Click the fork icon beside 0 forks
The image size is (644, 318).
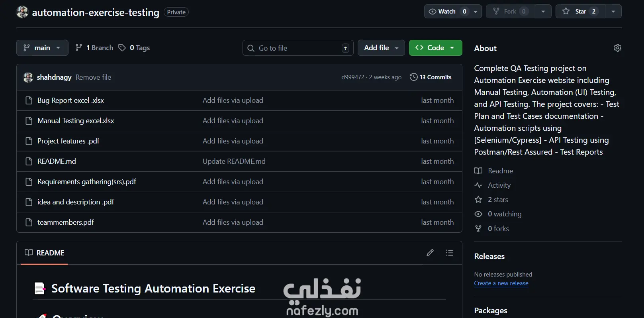click(478, 228)
